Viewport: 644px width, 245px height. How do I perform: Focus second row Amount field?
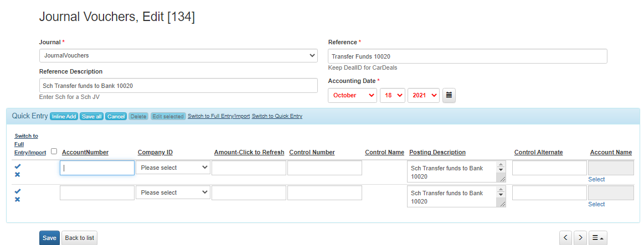pos(249,192)
